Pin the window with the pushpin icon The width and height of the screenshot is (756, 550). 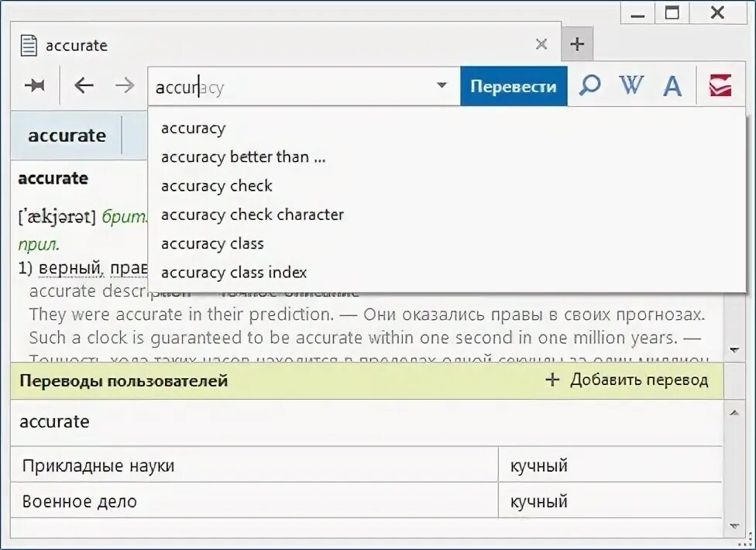click(35, 86)
